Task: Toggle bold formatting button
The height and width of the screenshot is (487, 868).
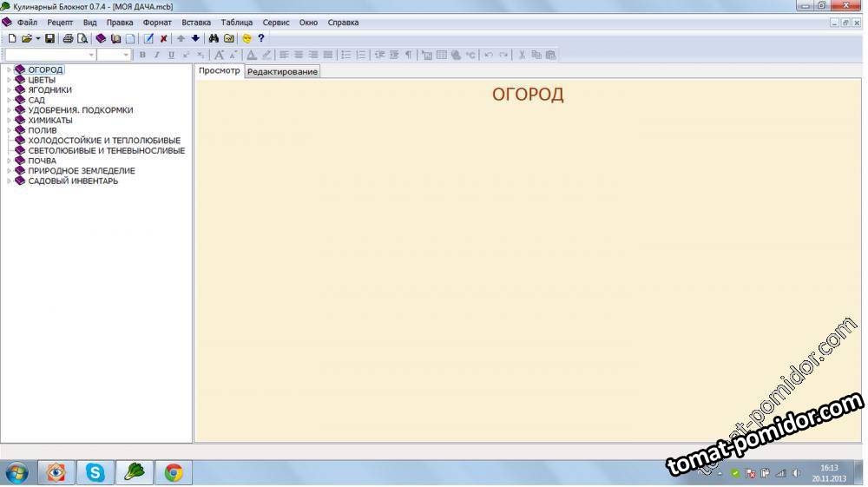Action: pos(142,55)
